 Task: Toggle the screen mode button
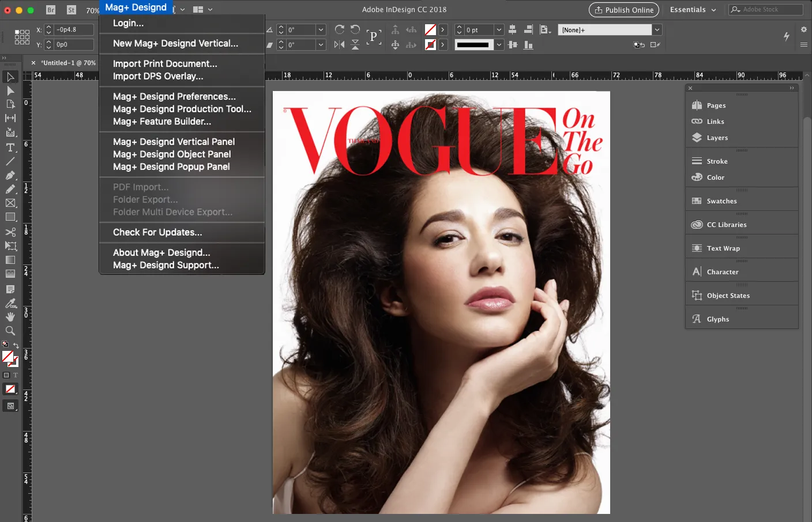point(10,406)
